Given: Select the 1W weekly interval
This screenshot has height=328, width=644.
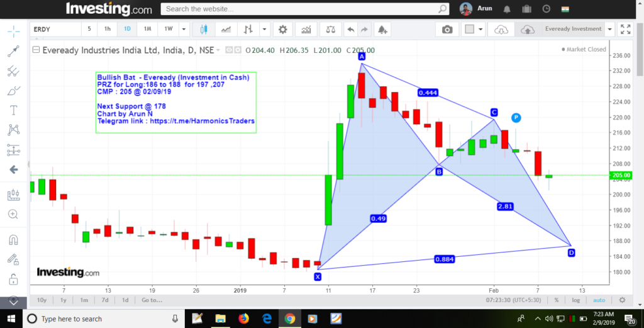Looking at the screenshot, I should point(169,29).
